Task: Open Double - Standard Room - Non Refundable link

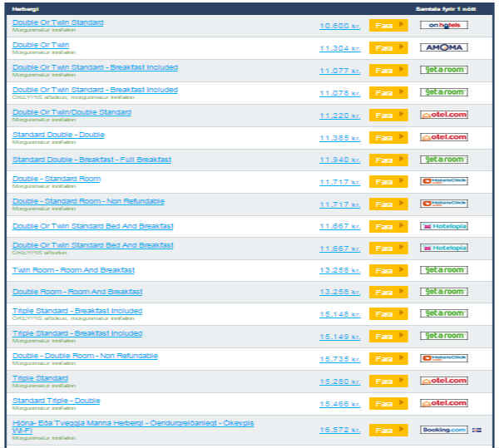Action: [88, 201]
